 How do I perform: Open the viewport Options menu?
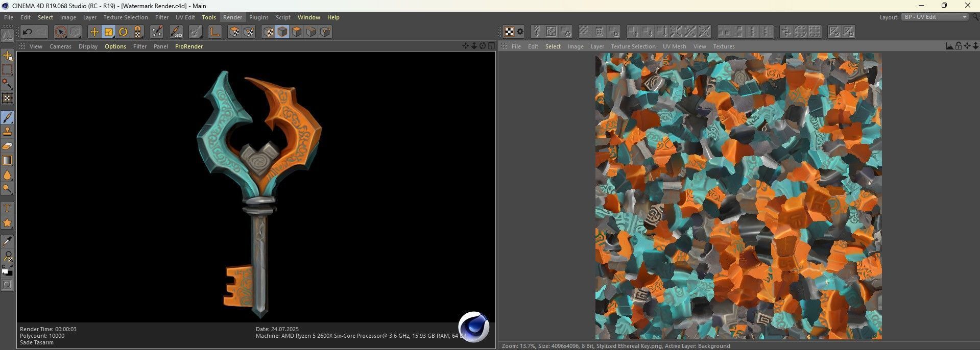(x=115, y=46)
